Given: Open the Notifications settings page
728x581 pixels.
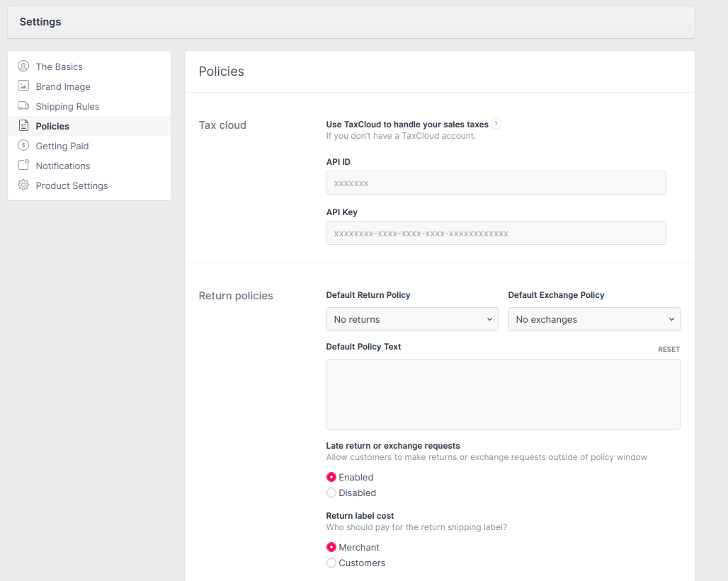Looking at the screenshot, I should pos(63,166).
